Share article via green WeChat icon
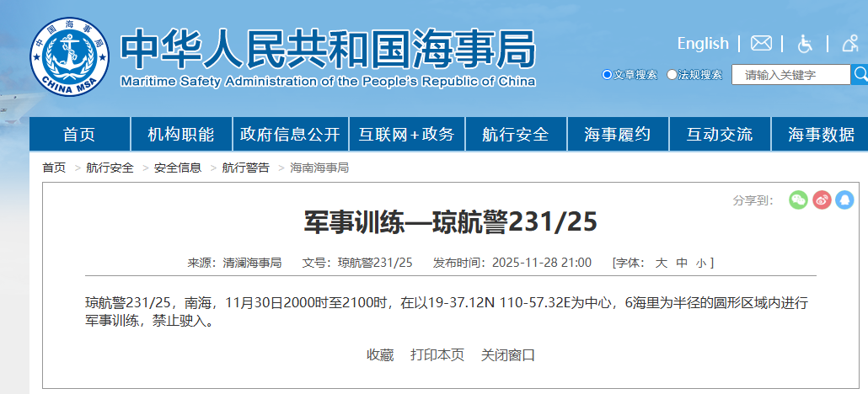Image resolution: width=868 pixels, height=394 pixels. tap(798, 200)
